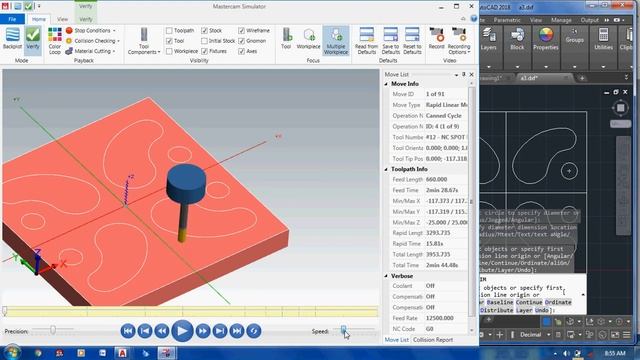
Task: Open Mastercam help icon
Action: click(473, 18)
